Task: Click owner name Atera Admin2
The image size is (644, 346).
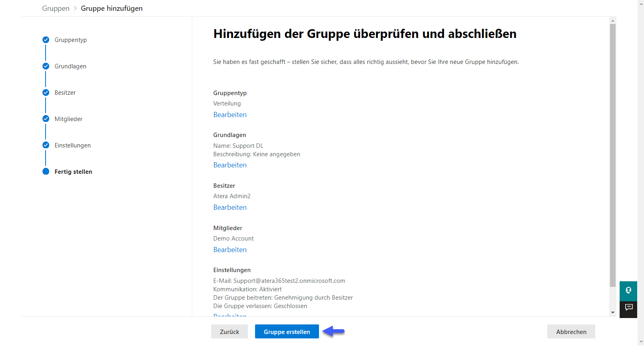Action: coord(232,196)
